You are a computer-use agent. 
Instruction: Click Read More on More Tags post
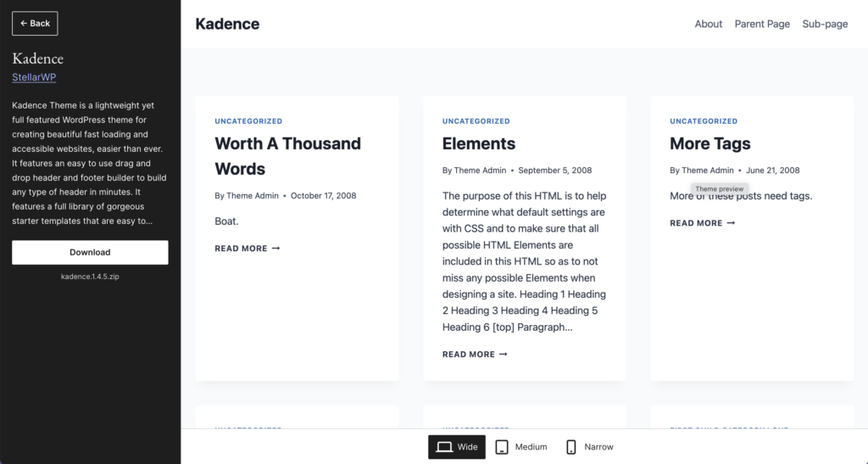pos(702,223)
